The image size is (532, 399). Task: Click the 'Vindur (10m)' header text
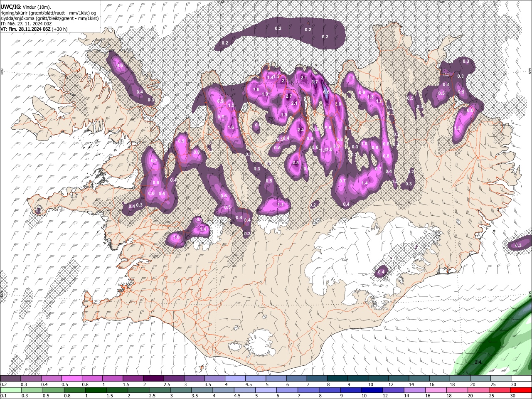tap(36, 7)
